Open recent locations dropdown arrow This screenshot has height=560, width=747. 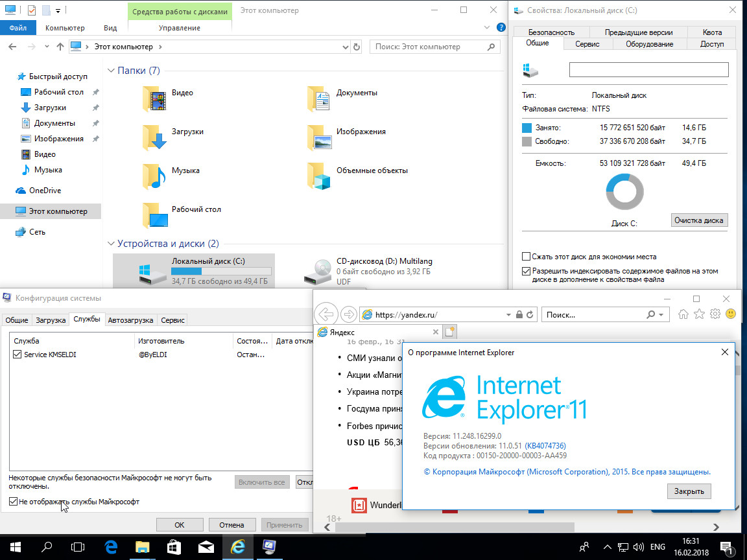pos(47,47)
